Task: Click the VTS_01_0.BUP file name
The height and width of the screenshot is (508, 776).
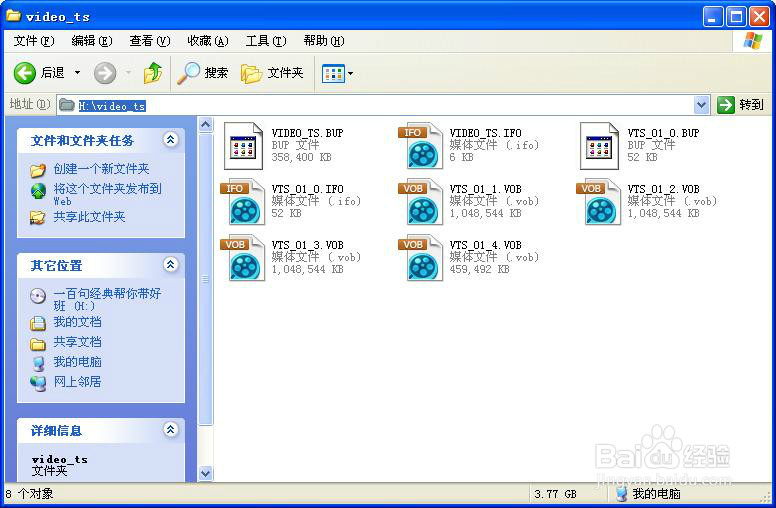Action: tap(663, 133)
